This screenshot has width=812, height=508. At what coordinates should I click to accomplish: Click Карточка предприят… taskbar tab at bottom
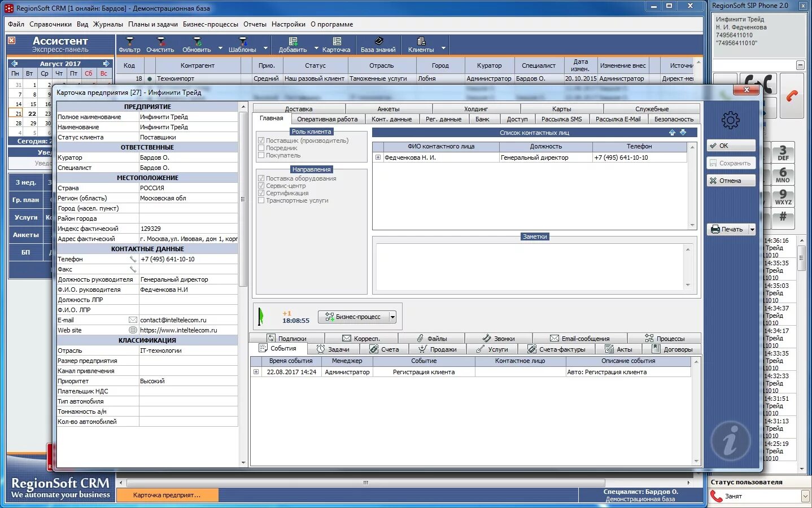pyautogui.click(x=167, y=495)
